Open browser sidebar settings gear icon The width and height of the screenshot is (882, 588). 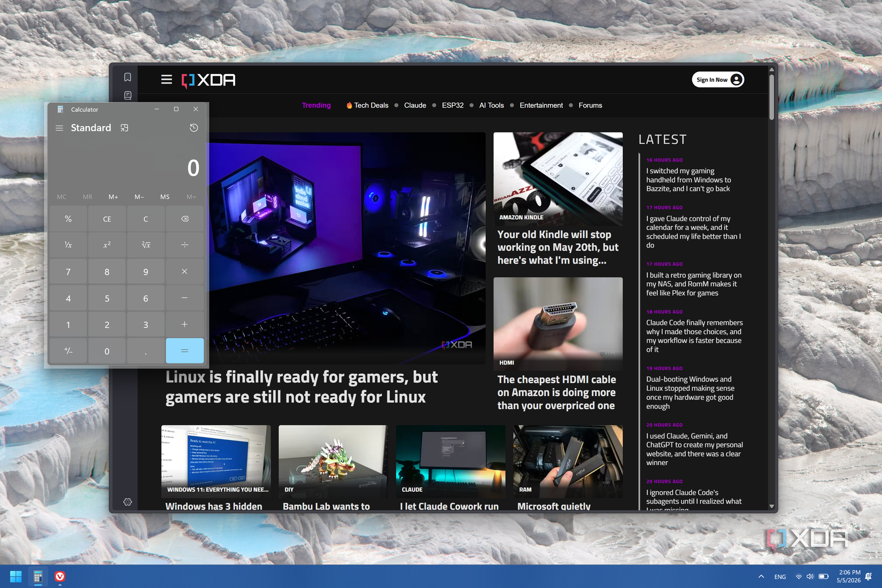[x=127, y=502]
